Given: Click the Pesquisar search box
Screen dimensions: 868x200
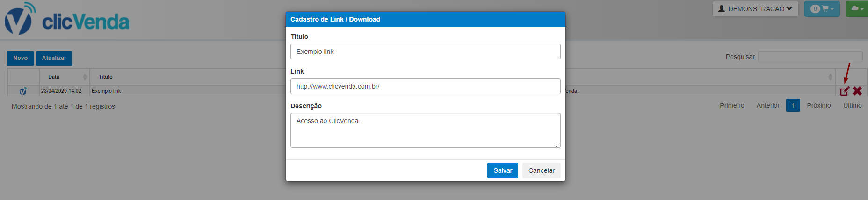Looking at the screenshot, I should click(x=810, y=57).
